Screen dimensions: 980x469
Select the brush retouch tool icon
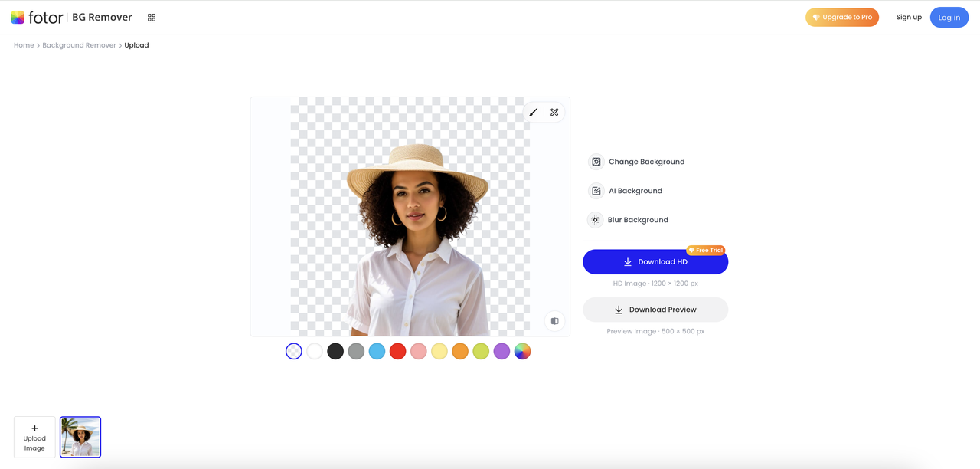click(534, 112)
